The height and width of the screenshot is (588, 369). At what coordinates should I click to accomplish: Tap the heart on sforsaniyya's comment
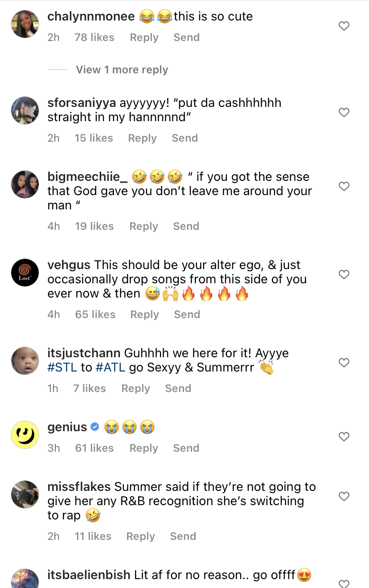(x=344, y=113)
